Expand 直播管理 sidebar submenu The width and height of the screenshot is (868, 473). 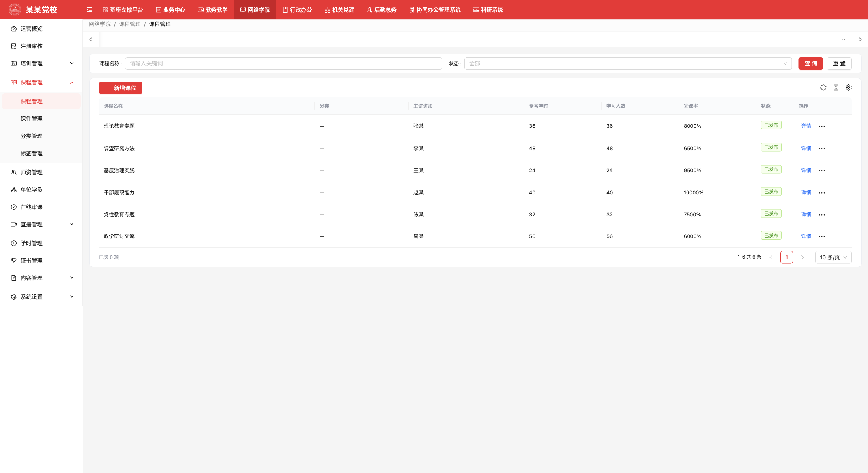point(72,224)
